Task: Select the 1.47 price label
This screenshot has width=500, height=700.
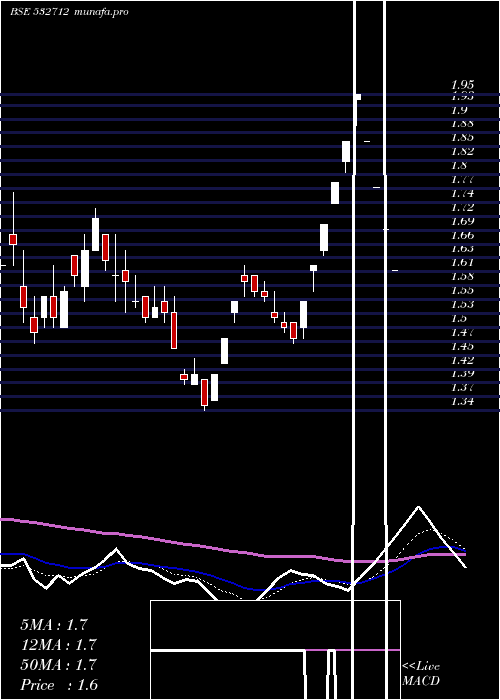Action: [462, 332]
